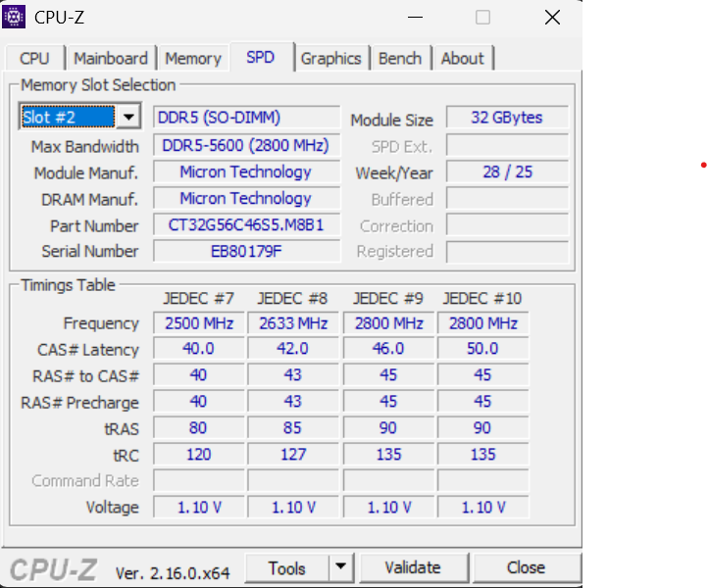Viewport: 708px width, 588px height.
Task: Click the JEDEC #8 column header
Action: 292,298
